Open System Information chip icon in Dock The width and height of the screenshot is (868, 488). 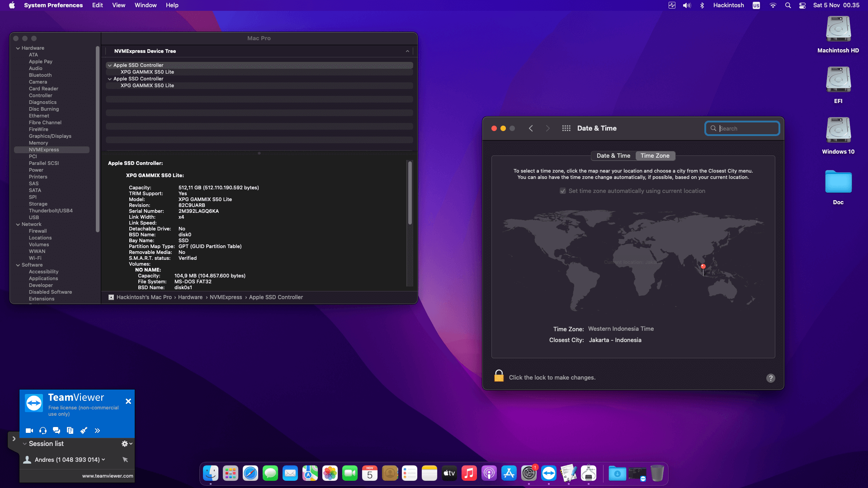589,473
